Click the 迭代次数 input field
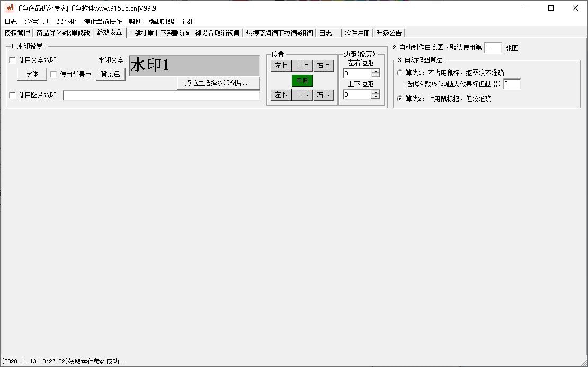 512,84
